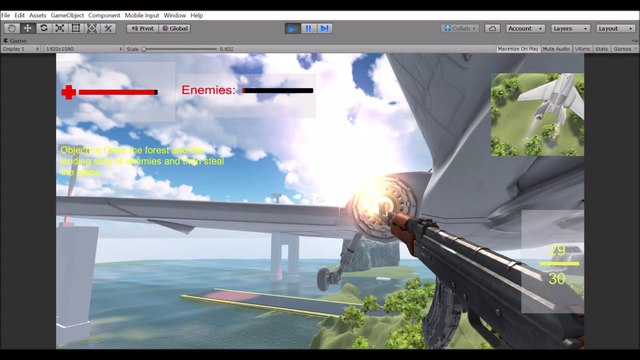Toggle the Pivot handle position
This screenshot has width=640, height=360.
click(x=142, y=29)
